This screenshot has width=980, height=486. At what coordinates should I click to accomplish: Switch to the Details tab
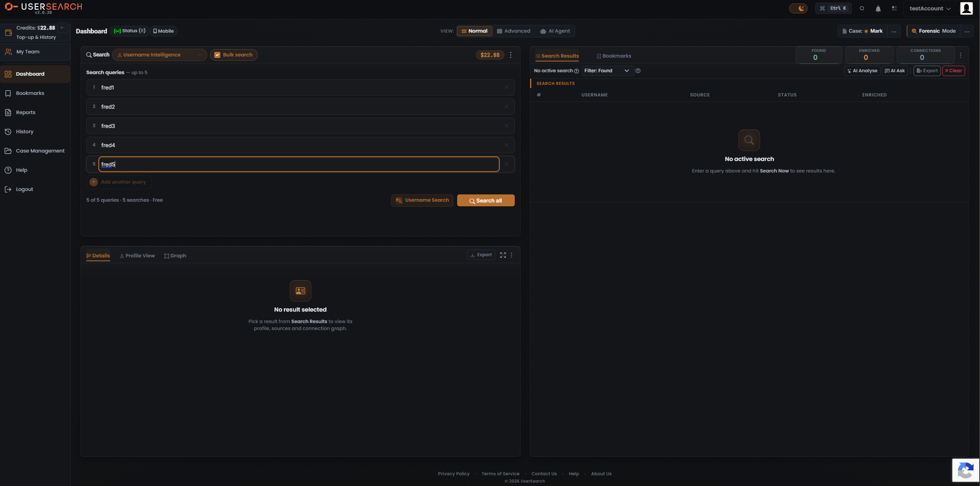(98, 256)
